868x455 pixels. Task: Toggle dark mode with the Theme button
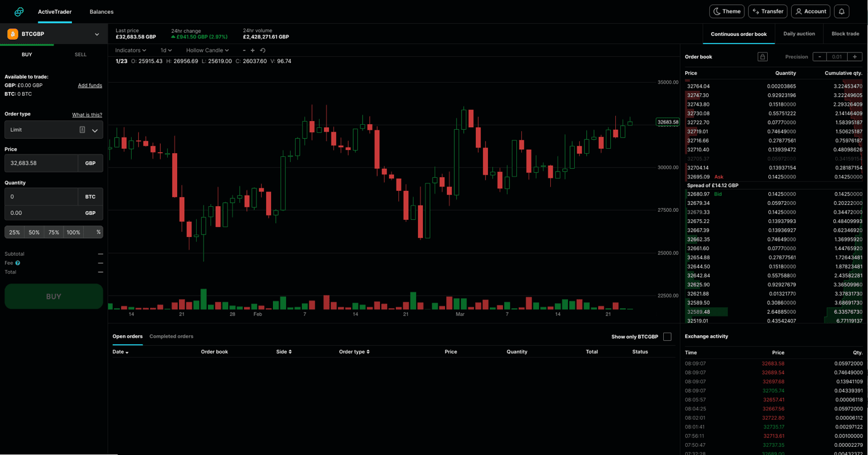coord(727,11)
